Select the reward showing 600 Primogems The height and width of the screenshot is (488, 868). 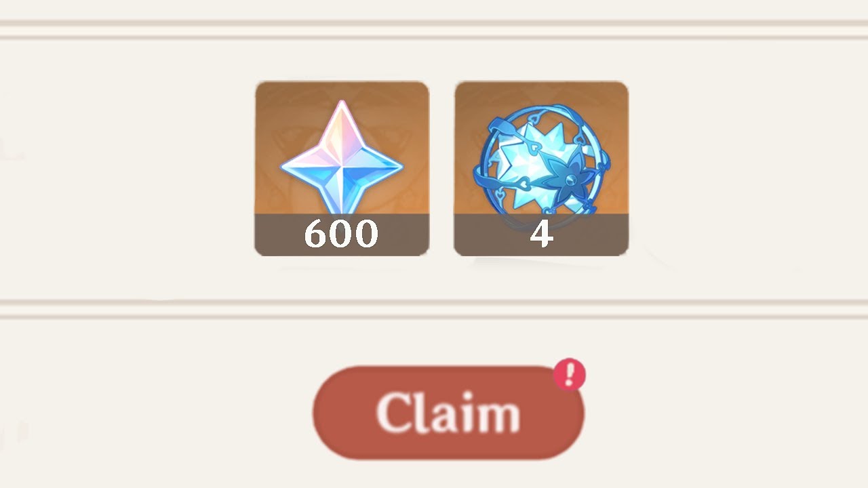[342, 169]
